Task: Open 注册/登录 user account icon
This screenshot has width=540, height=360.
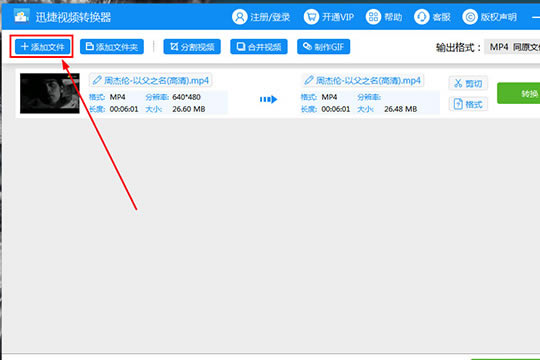Action: [240, 17]
